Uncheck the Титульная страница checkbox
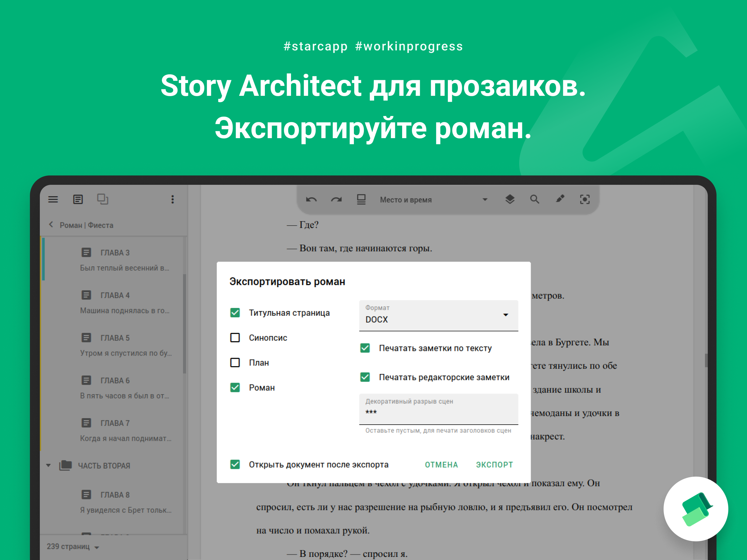Screen dimensions: 747x560 pos(235,313)
